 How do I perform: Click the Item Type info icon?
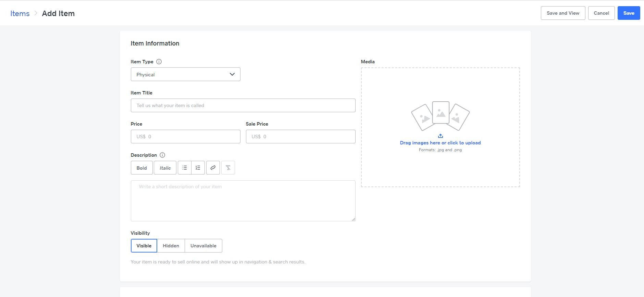tap(159, 62)
